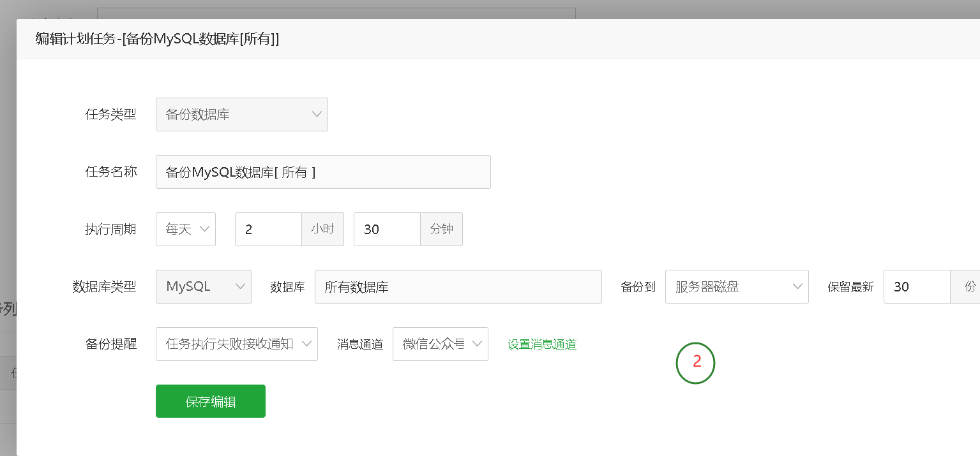Screen dimensions: 980x456
Task: Click the 消息通道 label
Action: pos(360,344)
